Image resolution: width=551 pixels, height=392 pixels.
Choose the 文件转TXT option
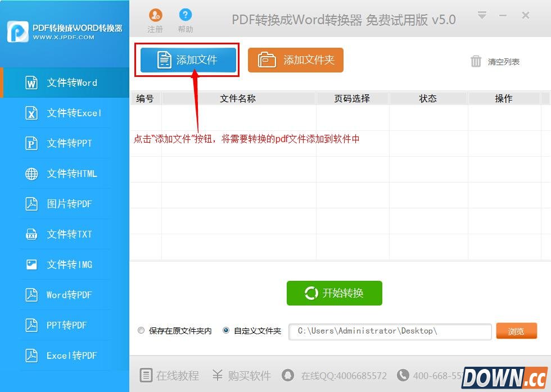click(x=65, y=234)
